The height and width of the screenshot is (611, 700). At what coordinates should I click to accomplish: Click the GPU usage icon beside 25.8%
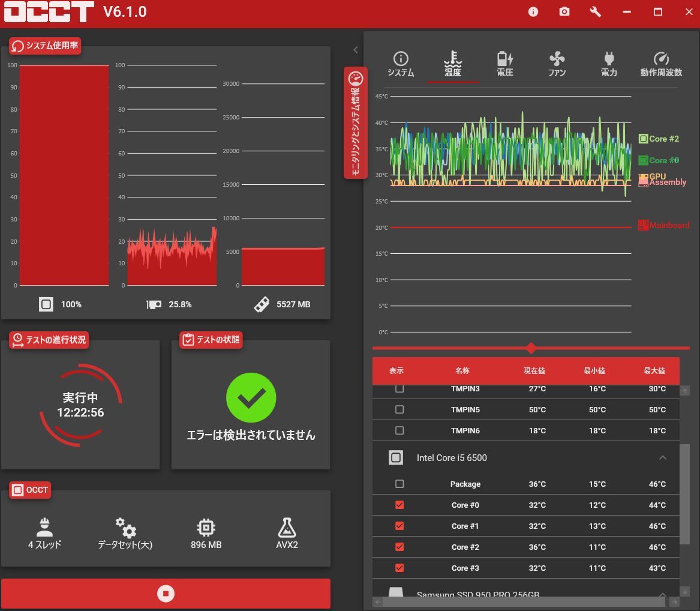coord(154,304)
